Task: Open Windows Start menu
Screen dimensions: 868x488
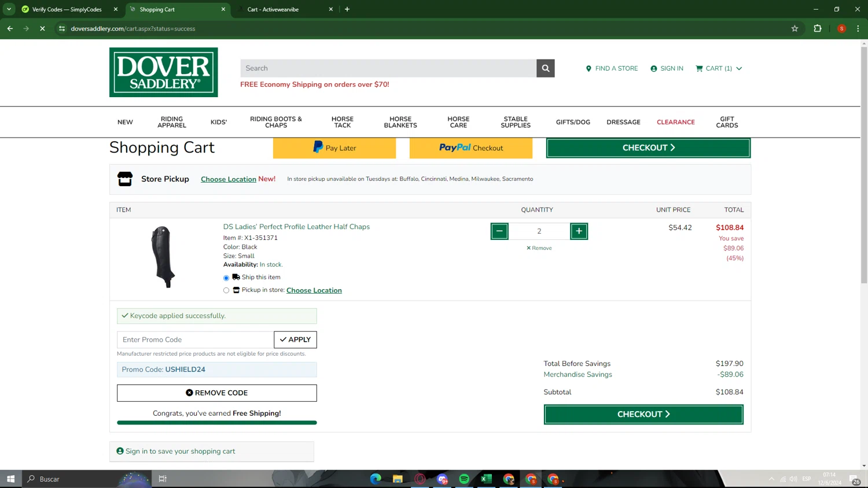Action: tap(10, 479)
